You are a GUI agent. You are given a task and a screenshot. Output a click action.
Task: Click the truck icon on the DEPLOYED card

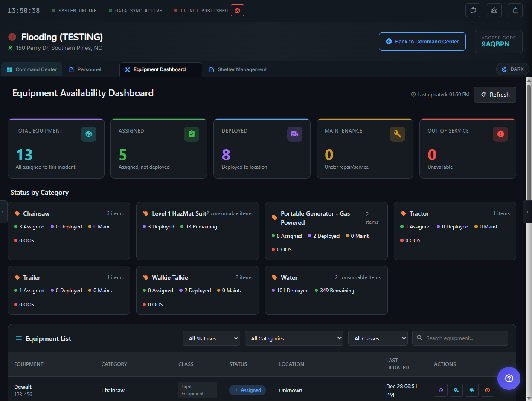tap(294, 134)
